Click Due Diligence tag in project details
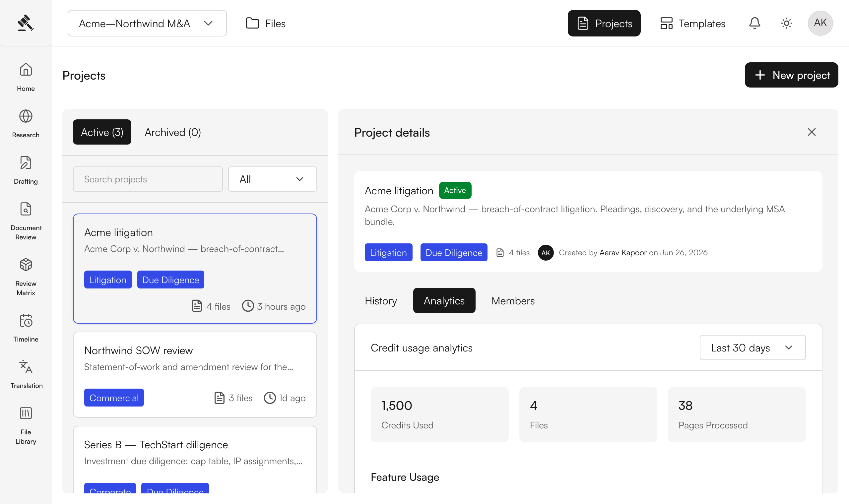The width and height of the screenshot is (849, 504). point(454,252)
